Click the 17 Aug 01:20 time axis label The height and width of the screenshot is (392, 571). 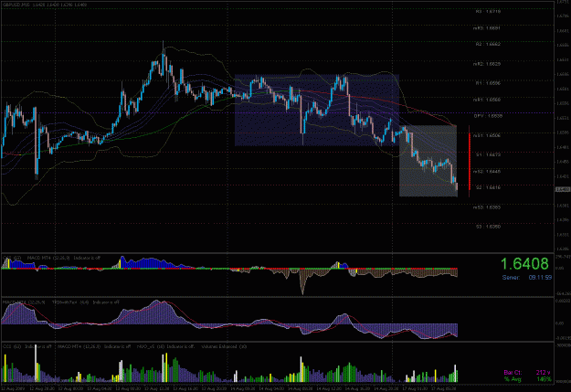415,388
